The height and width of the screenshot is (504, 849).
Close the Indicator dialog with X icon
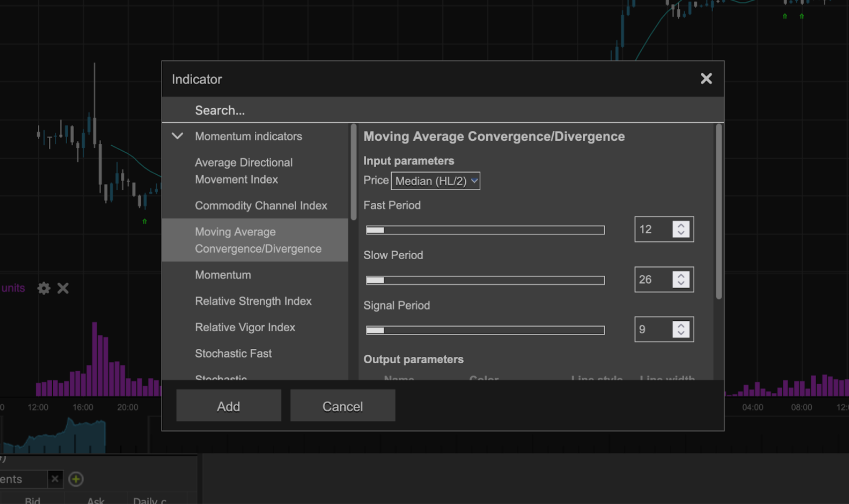click(706, 79)
